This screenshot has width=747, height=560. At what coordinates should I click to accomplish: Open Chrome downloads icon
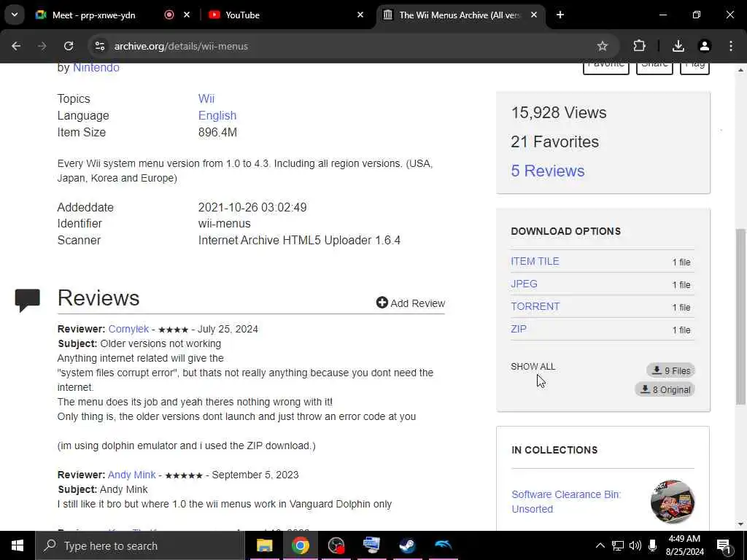click(x=678, y=46)
